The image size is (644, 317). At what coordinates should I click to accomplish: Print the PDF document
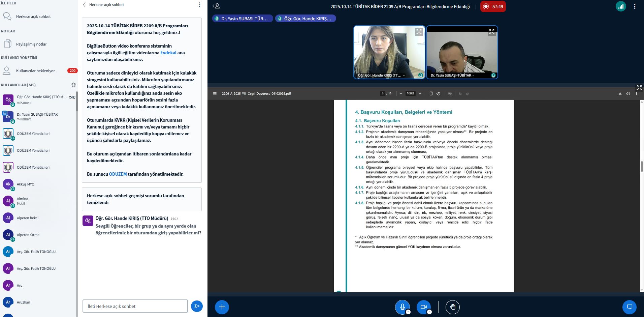coord(628,93)
